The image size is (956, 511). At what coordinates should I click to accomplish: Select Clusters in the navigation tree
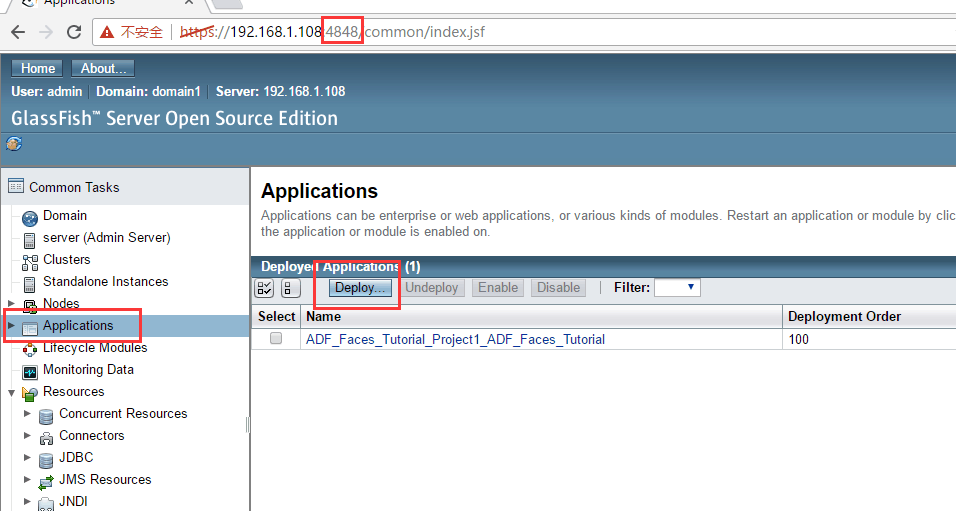pos(66,259)
